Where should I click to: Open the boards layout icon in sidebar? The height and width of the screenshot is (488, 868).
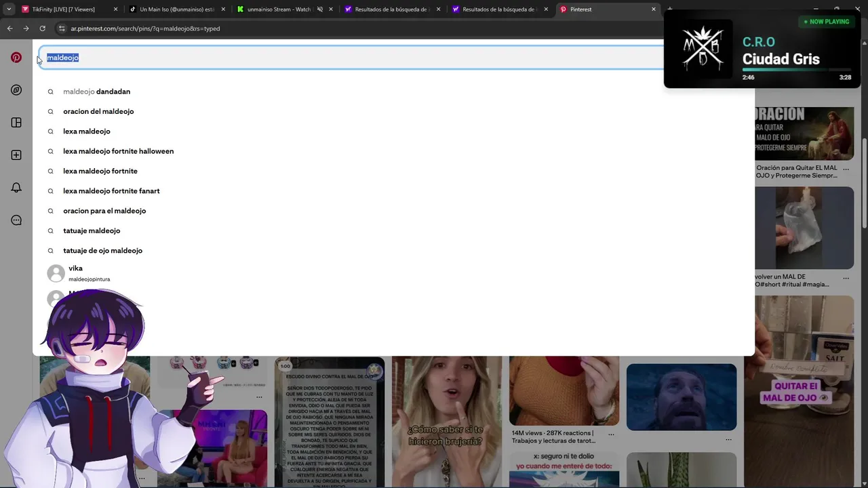[16, 123]
